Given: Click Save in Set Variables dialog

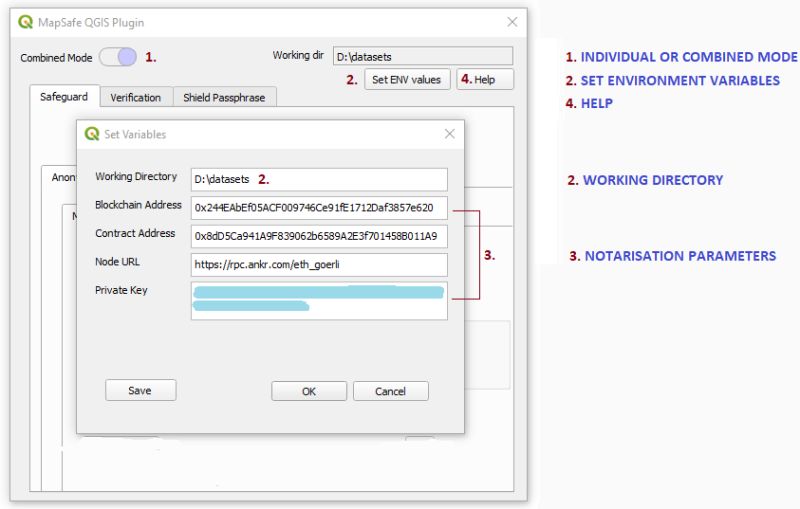Looking at the screenshot, I should coord(141,390).
